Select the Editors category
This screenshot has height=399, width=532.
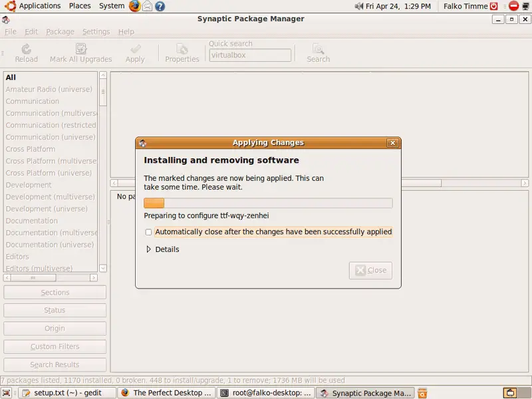coord(51,257)
